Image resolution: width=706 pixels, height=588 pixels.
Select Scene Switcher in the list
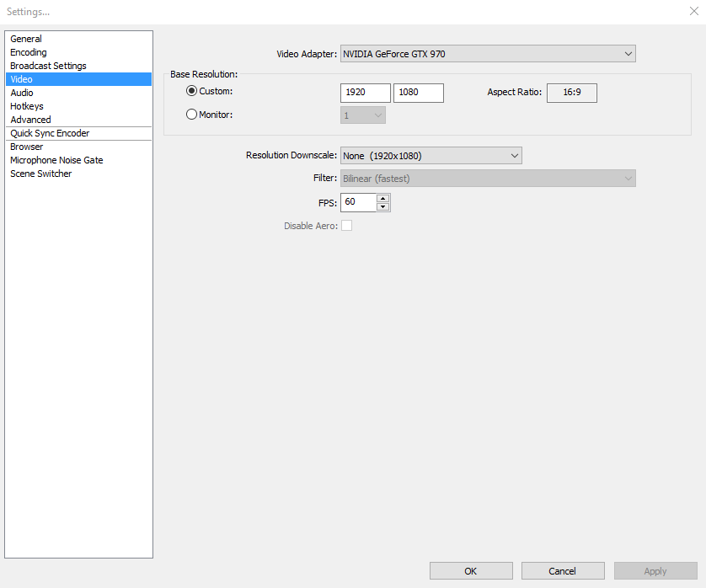pyautogui.click(x=79, y=174)
